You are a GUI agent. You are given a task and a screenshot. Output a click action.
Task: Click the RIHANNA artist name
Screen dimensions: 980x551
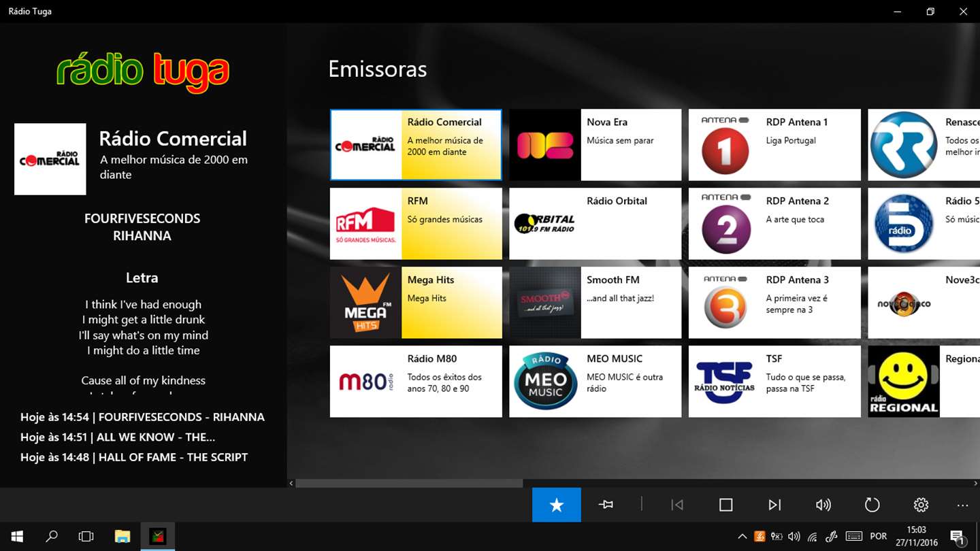coord(142,236)
